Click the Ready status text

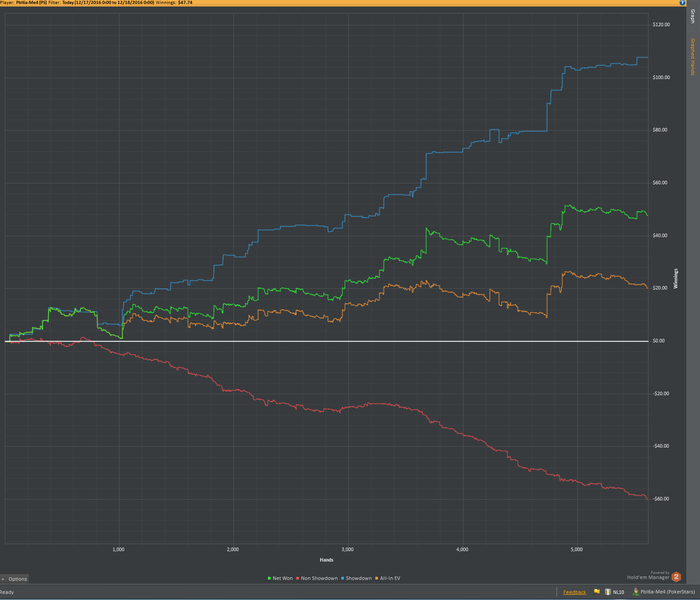[x=7, y=592]
